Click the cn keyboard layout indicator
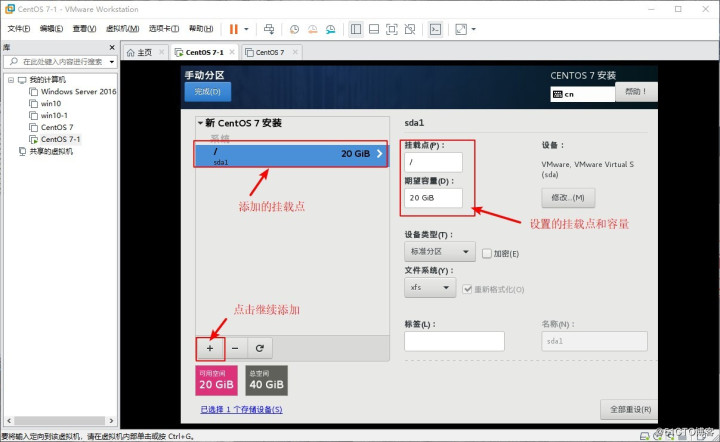 582,94
